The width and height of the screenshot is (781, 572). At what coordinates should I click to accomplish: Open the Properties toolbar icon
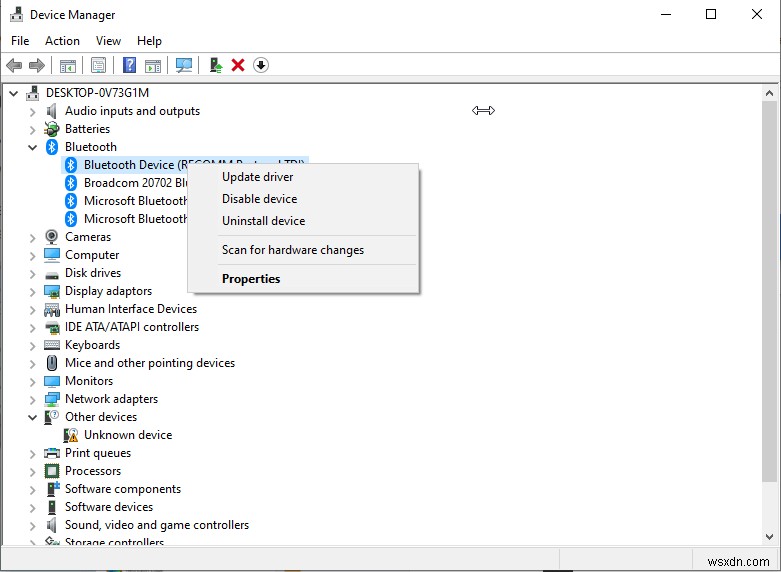point(98,65)
